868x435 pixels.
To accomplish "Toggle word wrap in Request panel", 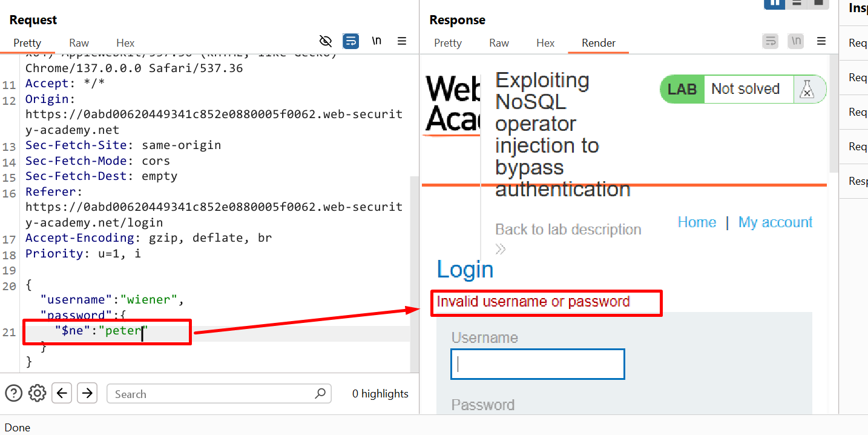I will [x=351, y=41].
